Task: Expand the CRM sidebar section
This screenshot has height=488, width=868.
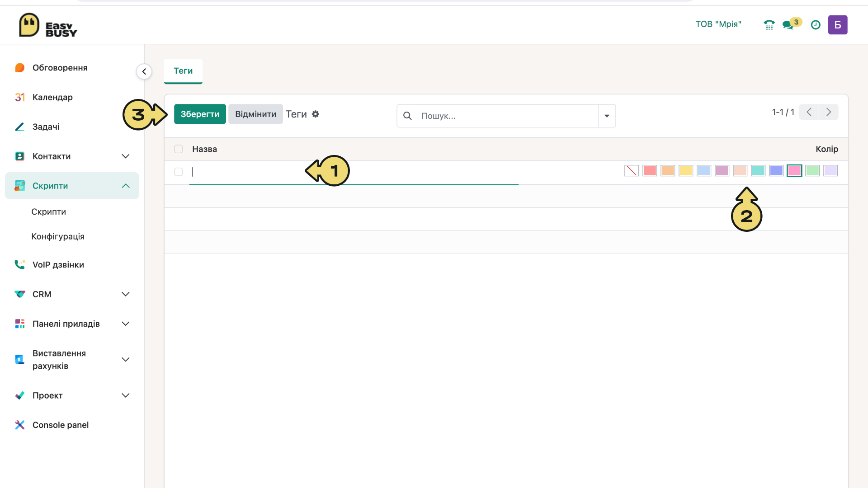Action: coord(126,294)
